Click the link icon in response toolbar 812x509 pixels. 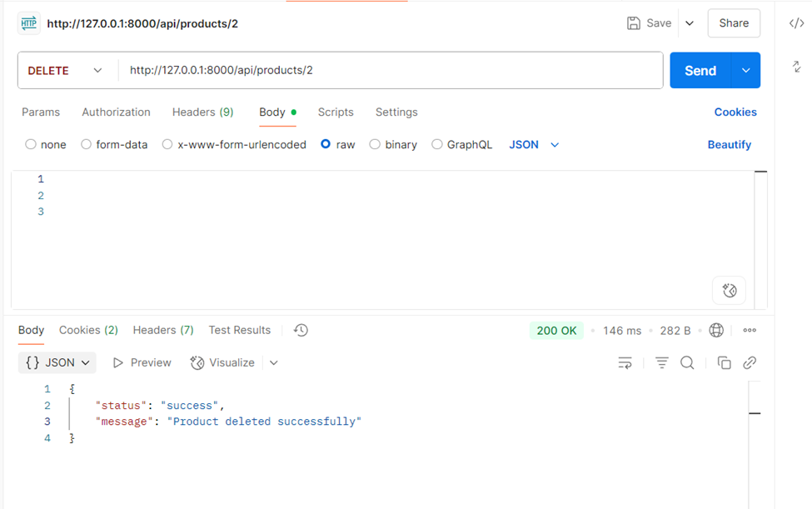750,362
